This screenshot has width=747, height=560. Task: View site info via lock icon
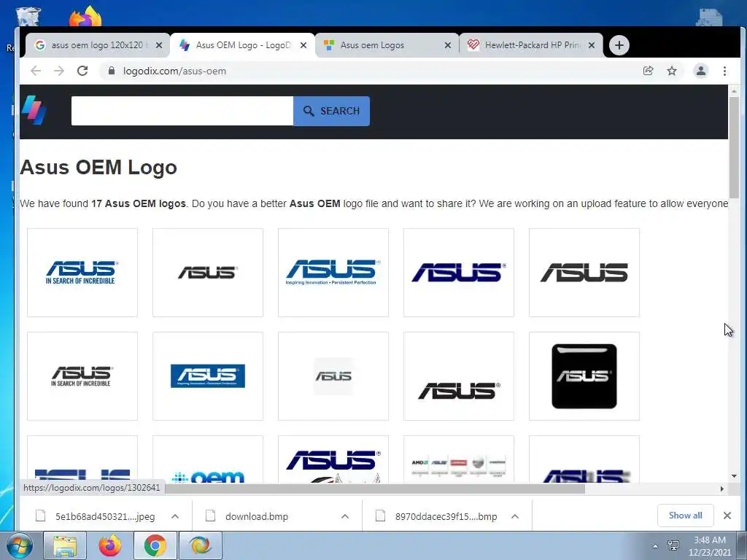(x=112, y=71)
